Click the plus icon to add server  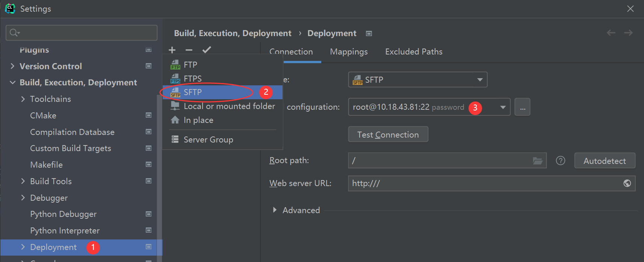click(172, 50)
